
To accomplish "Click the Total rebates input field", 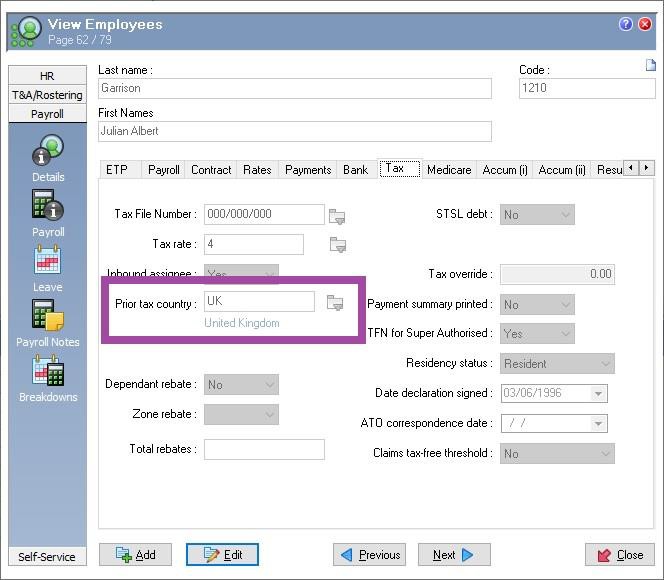I will [264, 450].
